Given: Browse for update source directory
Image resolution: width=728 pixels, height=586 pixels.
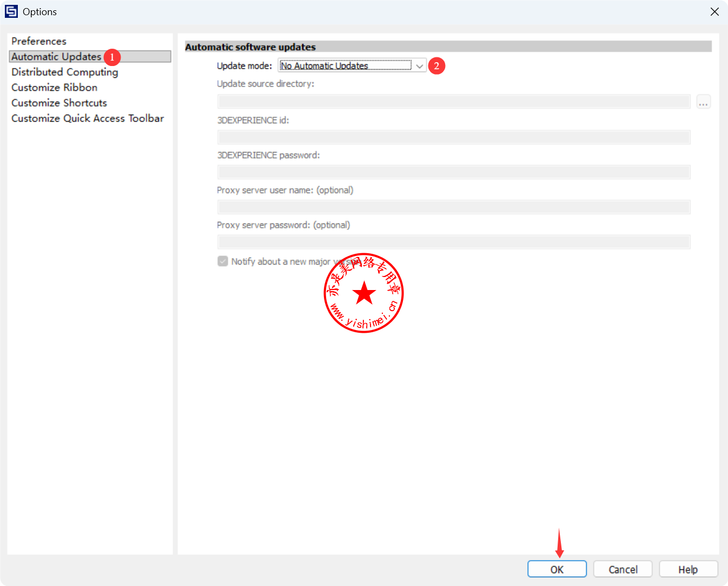Looking at the screenshot, I should 703,102.
